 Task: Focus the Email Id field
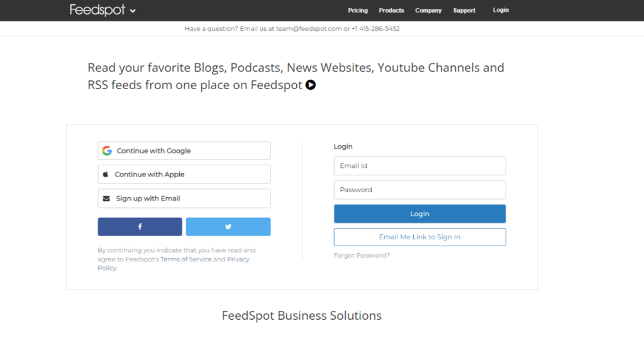click(x=419, y=166)
